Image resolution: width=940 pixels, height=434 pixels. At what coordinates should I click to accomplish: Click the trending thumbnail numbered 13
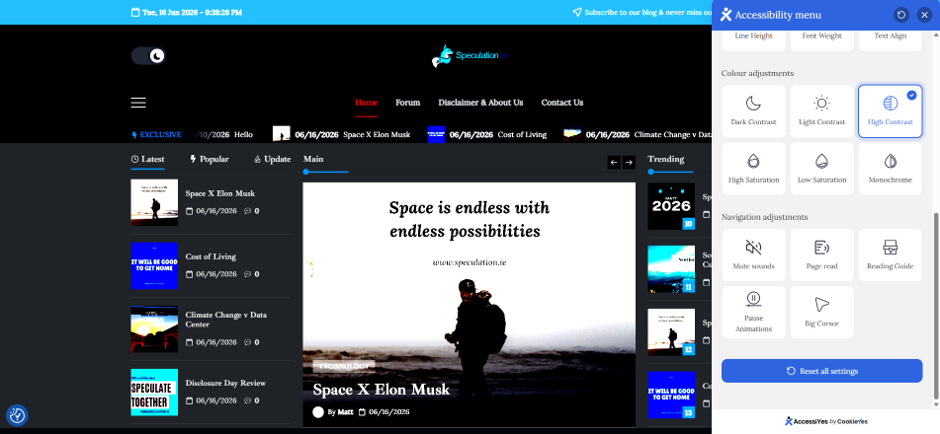click(x=671, y=395)
